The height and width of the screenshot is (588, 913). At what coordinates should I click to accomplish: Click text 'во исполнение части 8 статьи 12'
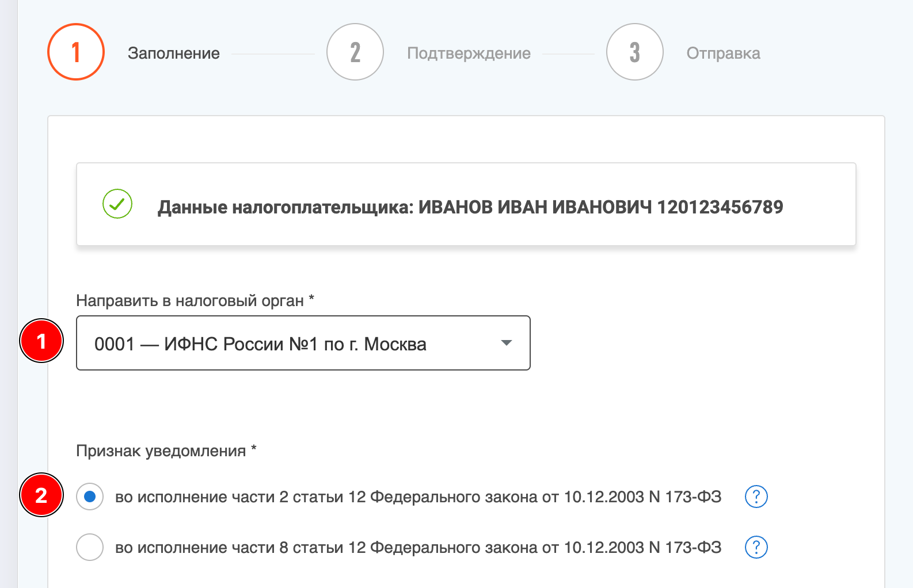(241, 548)
